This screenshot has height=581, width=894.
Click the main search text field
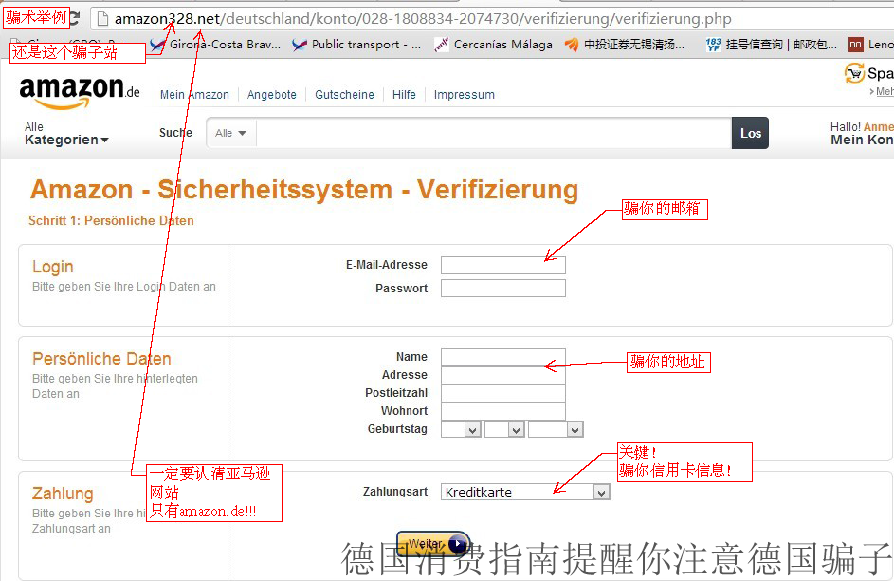pos(494,133)
